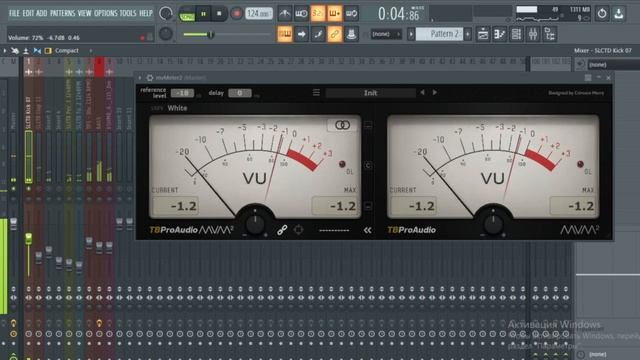
Task: Click the record button
Action: (236, 14)
